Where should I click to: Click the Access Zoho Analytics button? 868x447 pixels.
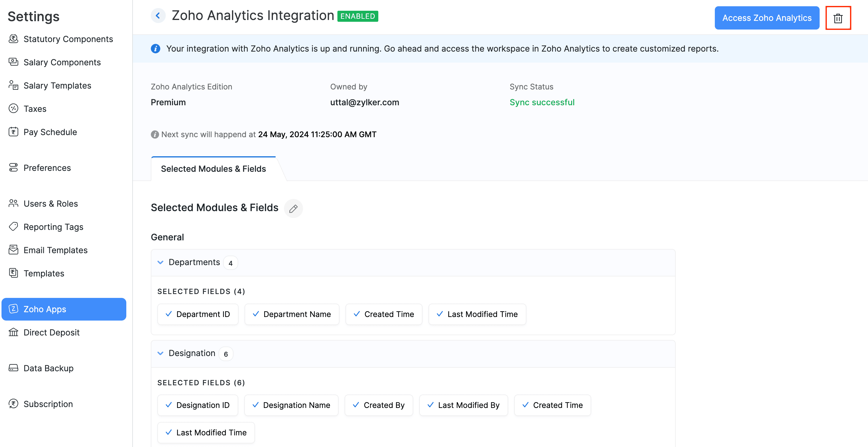[767, 18]
